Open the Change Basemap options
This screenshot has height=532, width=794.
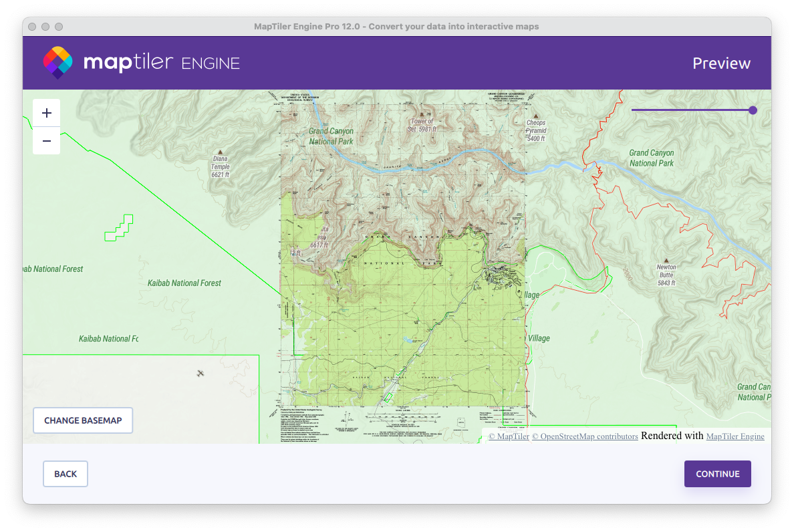coord(83,420)
